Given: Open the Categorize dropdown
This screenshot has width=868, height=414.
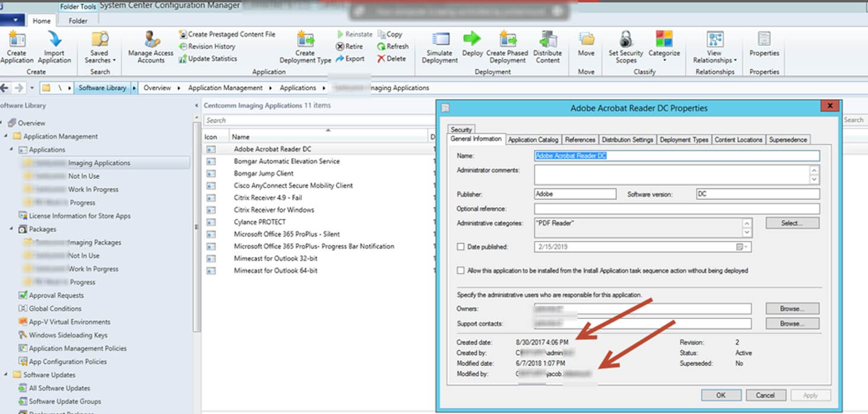Looking at the screenshot, I should point(664,48).
